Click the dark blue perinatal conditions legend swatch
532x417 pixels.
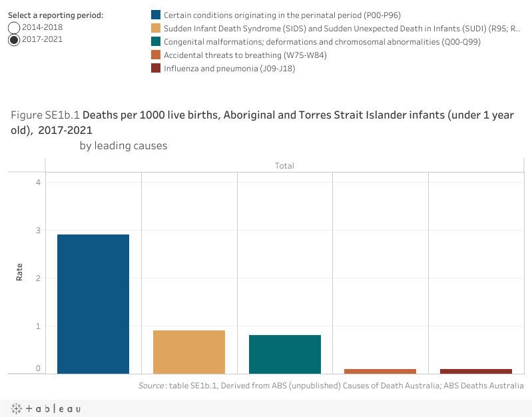(x=156, y=15)
